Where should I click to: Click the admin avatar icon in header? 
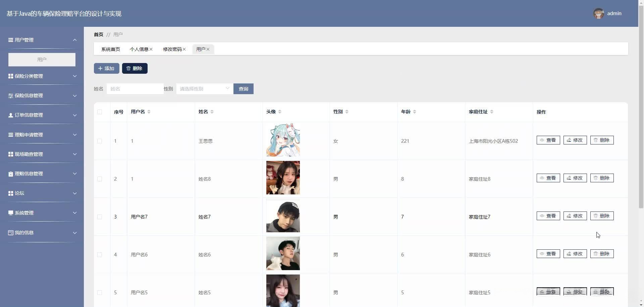tap(599, 13)
